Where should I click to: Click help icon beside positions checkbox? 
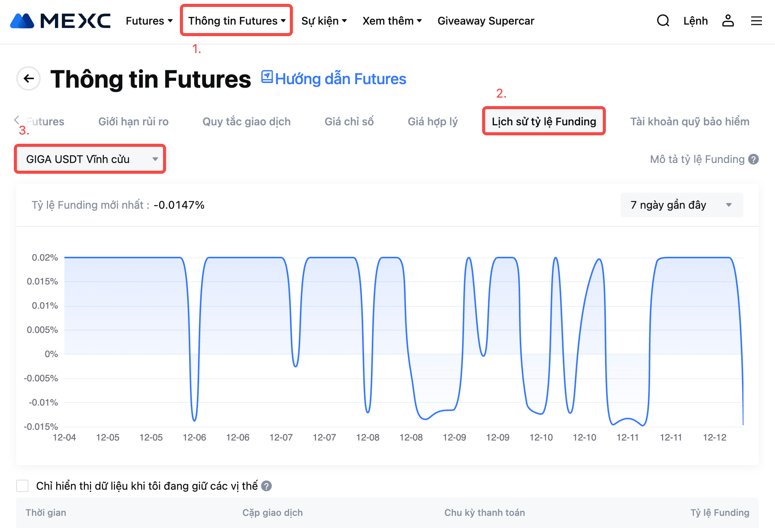266,486
